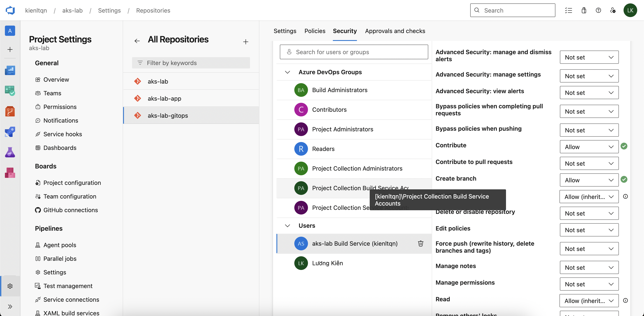Select aks-lab Build Service (kienltqn) user
The height and width of the screenshot is (316, 644).
point(354,243)
